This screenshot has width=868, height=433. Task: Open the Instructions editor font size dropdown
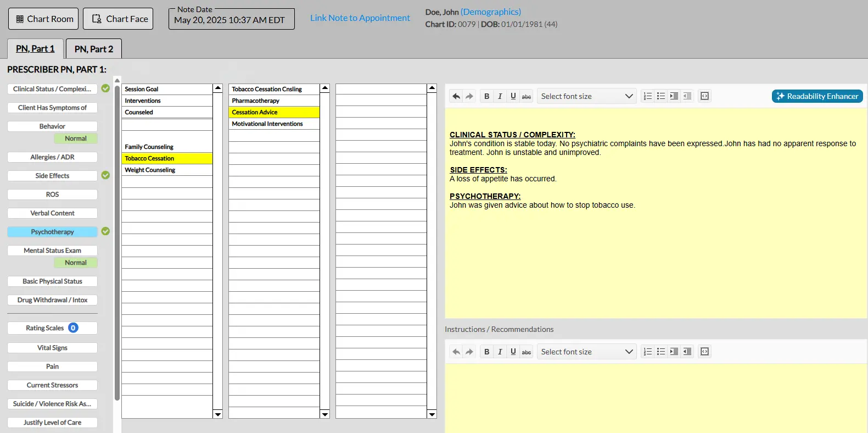point(586,352)
